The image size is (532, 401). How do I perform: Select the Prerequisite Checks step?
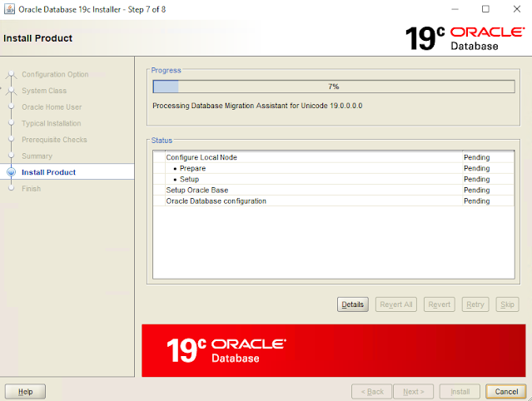coord(54,139)
